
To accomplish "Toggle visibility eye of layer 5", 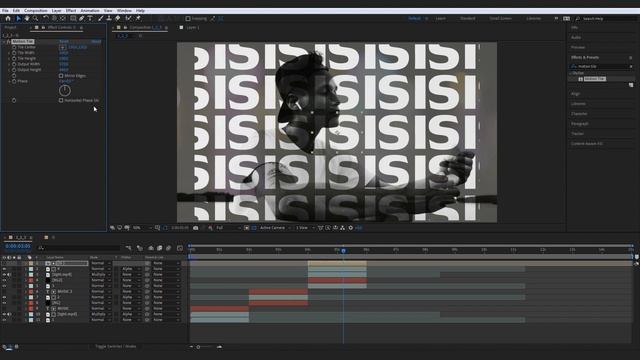I will pyautogui.click(x=4, y=286).
